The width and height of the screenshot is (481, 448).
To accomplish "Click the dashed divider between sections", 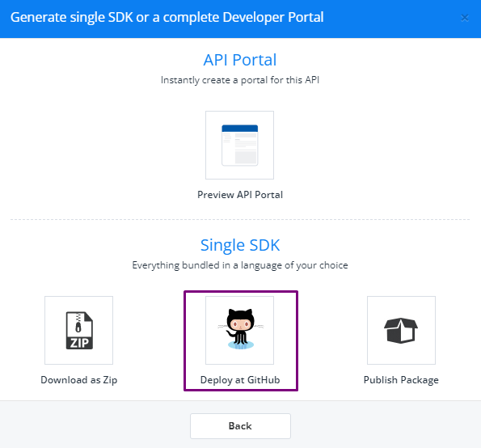I will (x=240, y=219).
